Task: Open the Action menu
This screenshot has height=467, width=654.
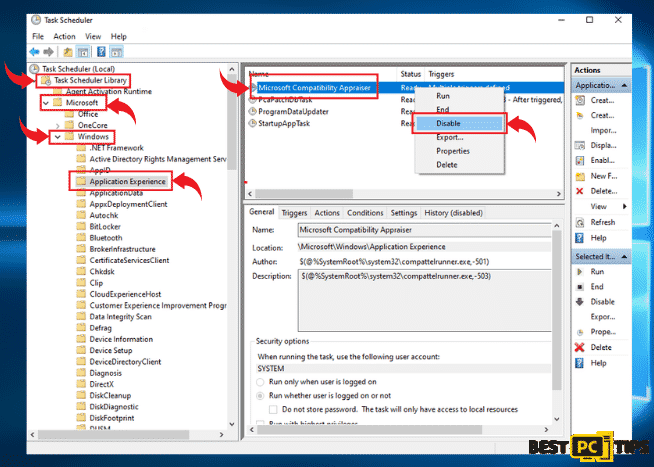Action: [x=64, y=36]
